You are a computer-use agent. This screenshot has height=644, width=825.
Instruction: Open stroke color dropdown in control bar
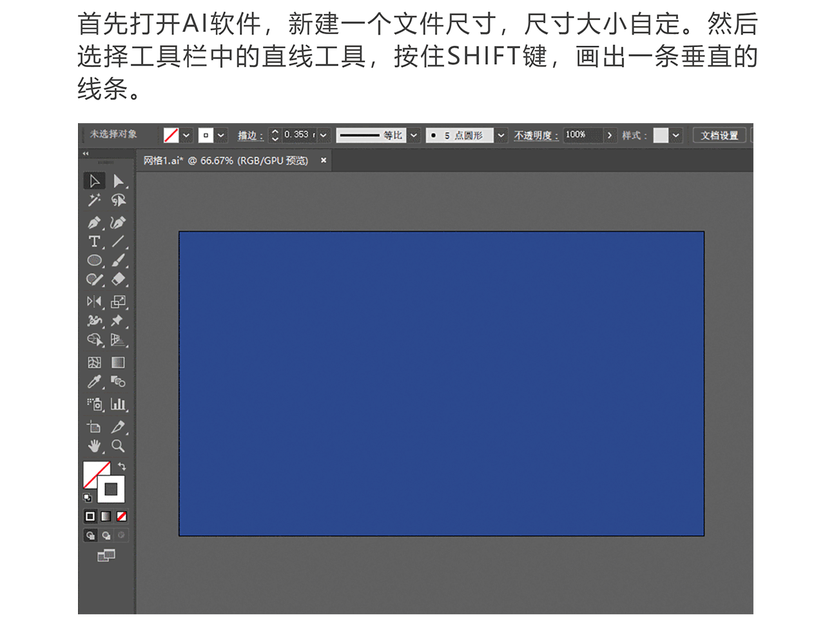(x=221, y=135)
